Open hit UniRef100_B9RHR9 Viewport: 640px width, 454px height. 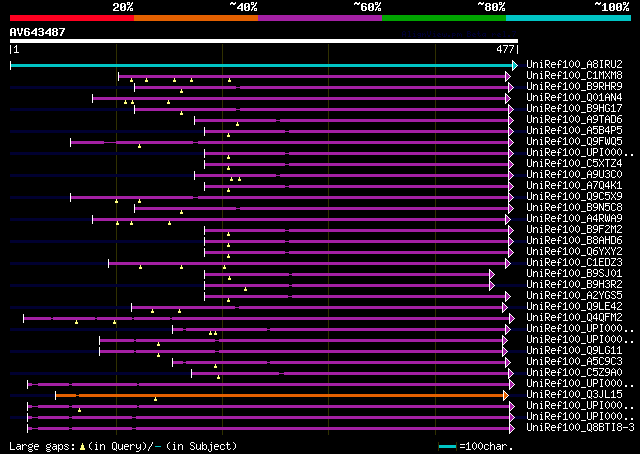[574, 87]
